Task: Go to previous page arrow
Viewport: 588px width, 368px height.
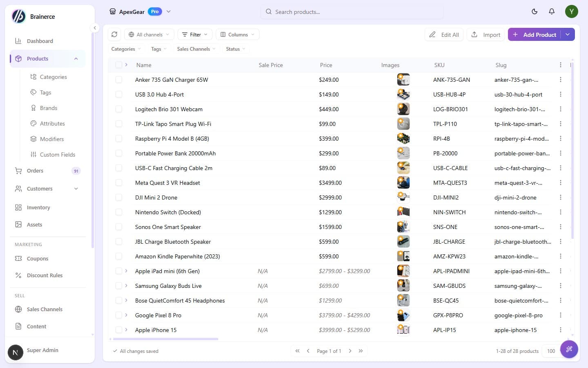Action: click(308, 351)
